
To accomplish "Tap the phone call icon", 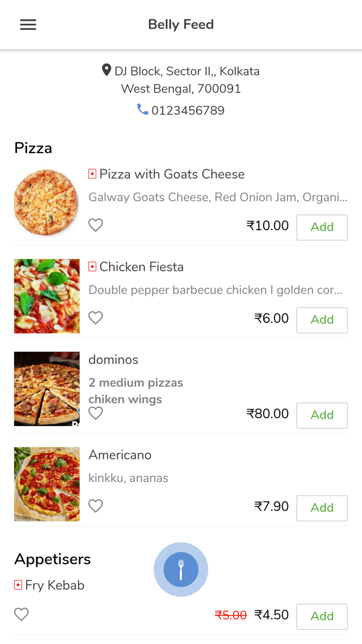I will (142, 109).
